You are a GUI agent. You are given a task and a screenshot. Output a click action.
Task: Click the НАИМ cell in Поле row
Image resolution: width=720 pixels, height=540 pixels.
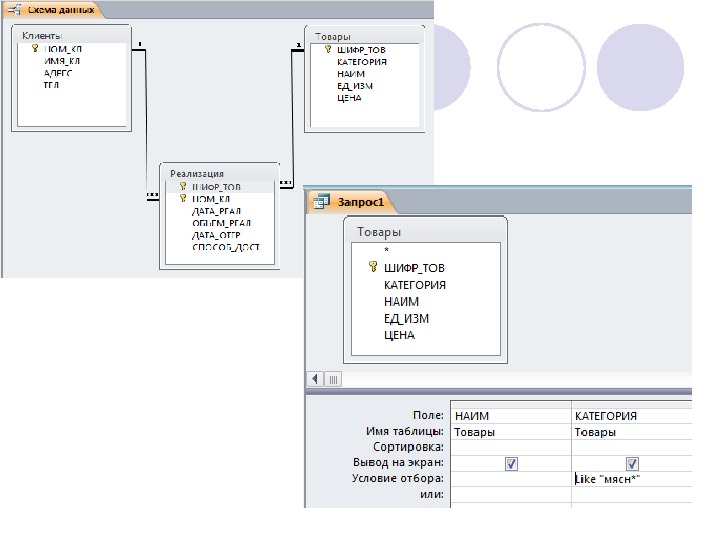point(511,416)
